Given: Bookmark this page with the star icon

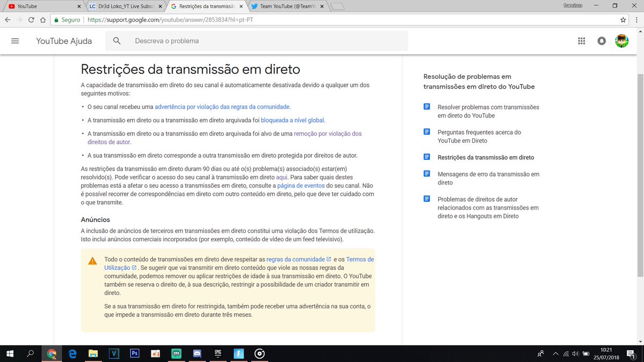Looking at the screenshot, I should (623, 20).
